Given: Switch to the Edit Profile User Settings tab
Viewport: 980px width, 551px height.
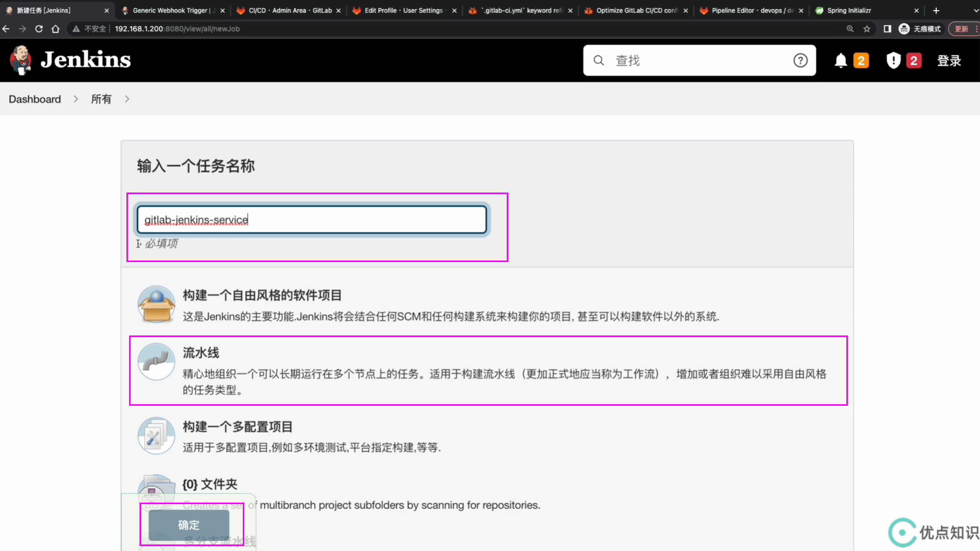Looking at the screenshot, I should tap(404, 10).
